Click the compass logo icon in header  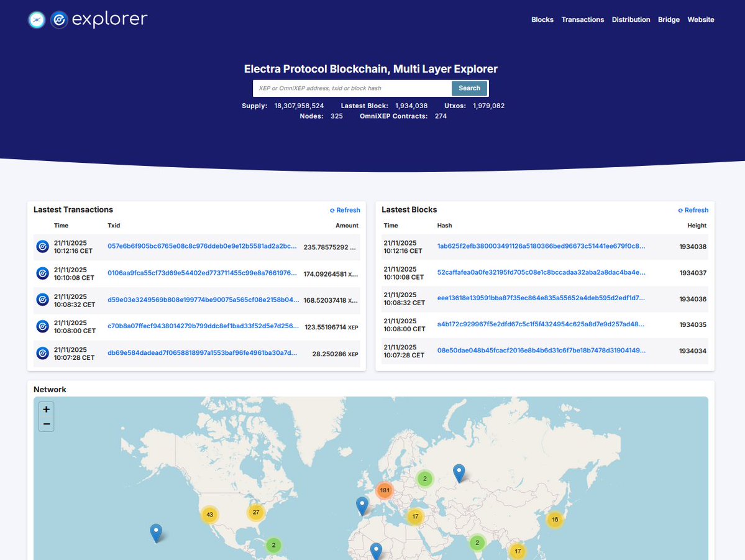(37, 20)
